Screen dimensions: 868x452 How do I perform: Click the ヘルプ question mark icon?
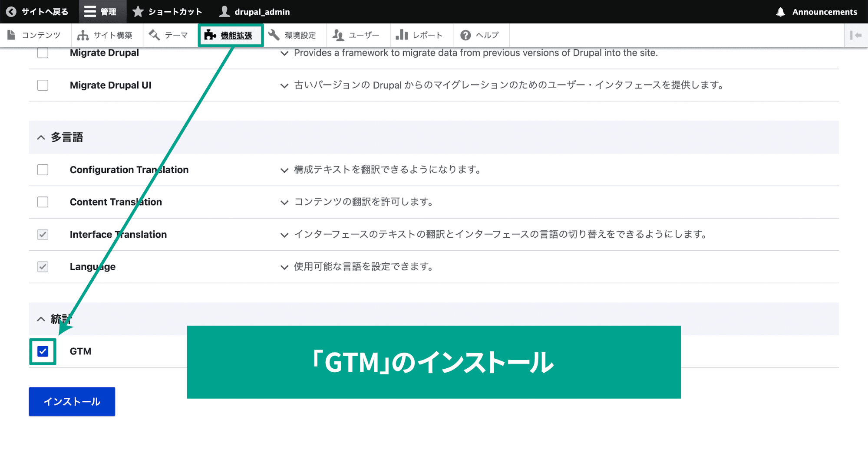[465, 35]
